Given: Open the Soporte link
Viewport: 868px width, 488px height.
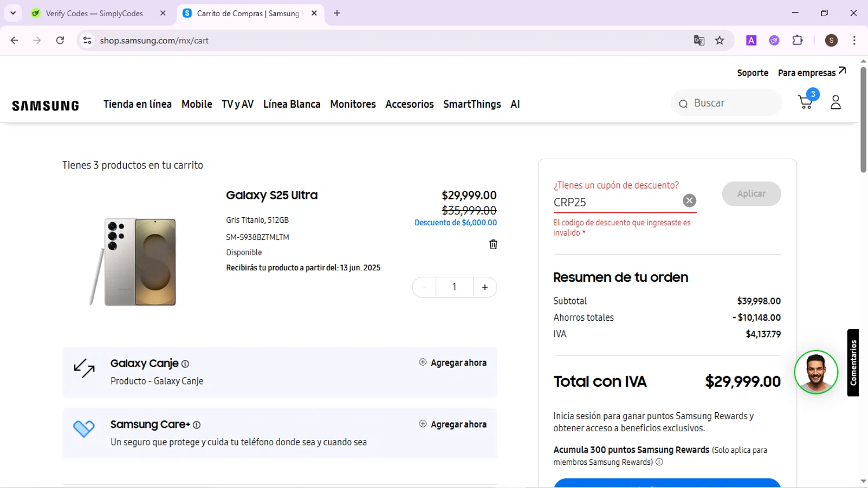Looking at the screenshot, I should coord(753,73).
